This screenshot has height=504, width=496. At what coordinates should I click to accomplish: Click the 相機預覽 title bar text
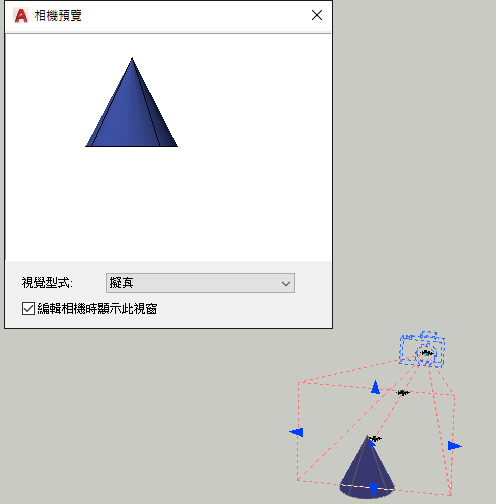58,16
